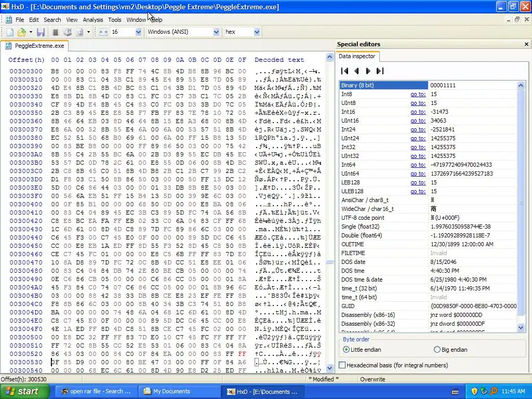Click the magnifier search tray icon
Image resolution: width=532 pixels, height=399 pixels.
coord(494,392)
